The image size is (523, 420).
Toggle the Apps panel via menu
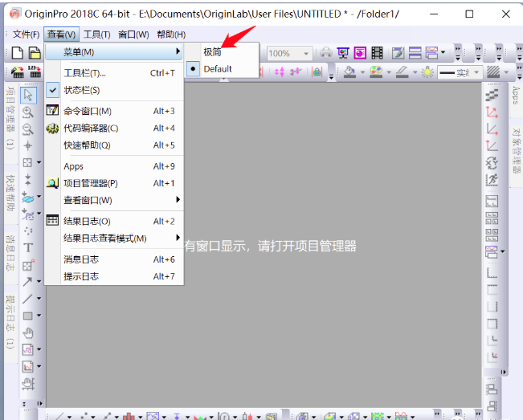[x=114, y=166]
